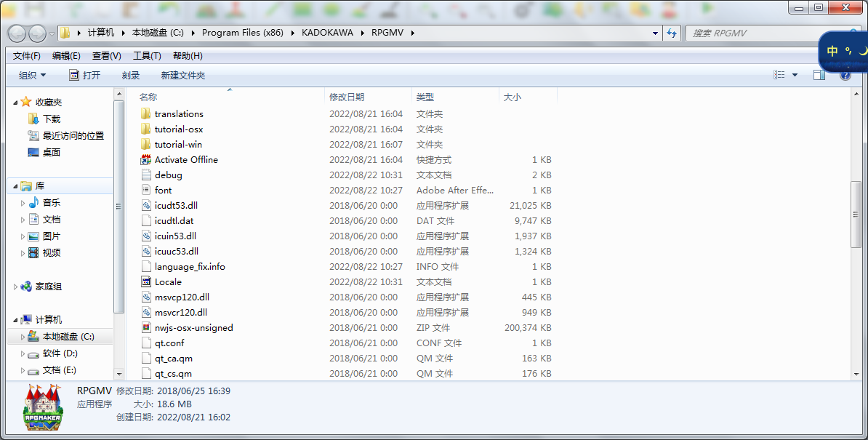Image resolution: width=868 pixels, height=440 pixels.
Task: Collapse the 库 tree group
Action: coord(15,186)
